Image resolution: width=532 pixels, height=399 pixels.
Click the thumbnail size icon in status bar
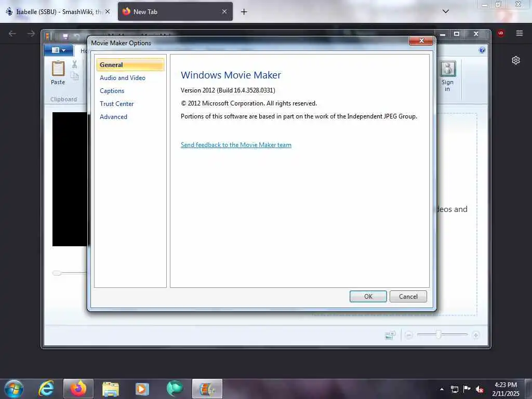click(390, 335)
